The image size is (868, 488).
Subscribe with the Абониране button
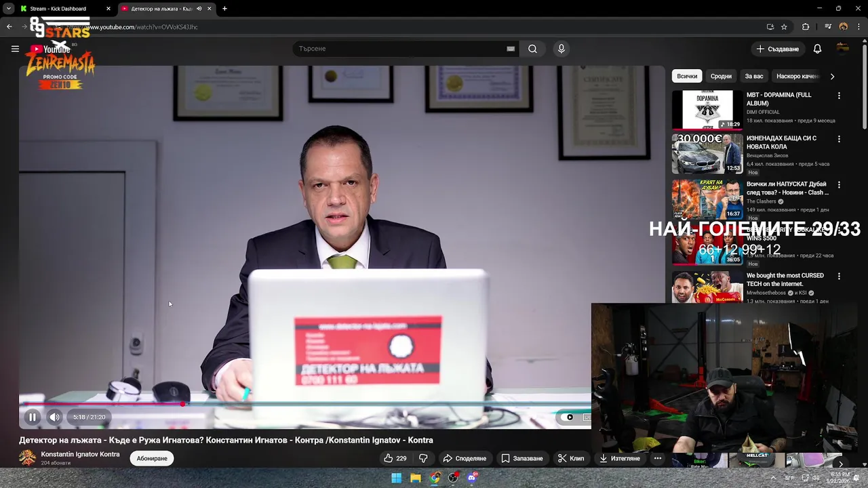152,458
